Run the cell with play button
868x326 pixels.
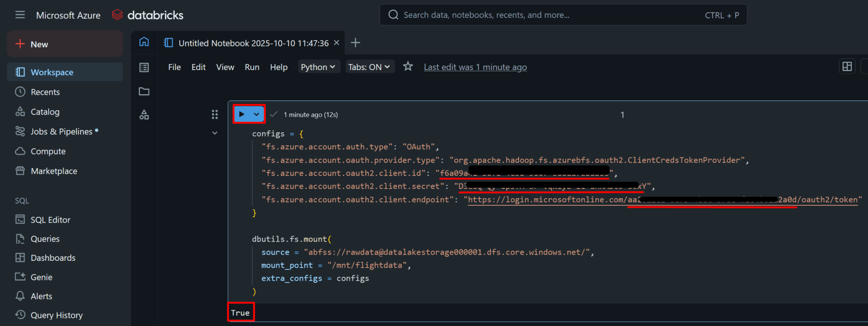[x=242, y=114]
